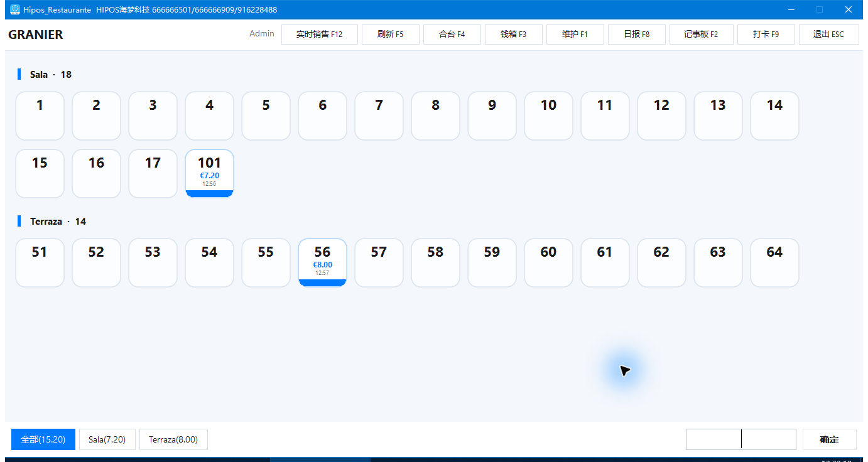Open the 记事板 F2 notepad
The width and height of the screenshot is (868, 462).
[702, 35]
